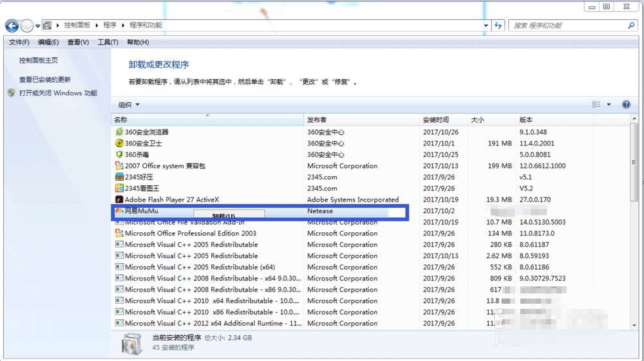Expand arrow after 控制面板 breadcrumb

[x=97, y=26]
